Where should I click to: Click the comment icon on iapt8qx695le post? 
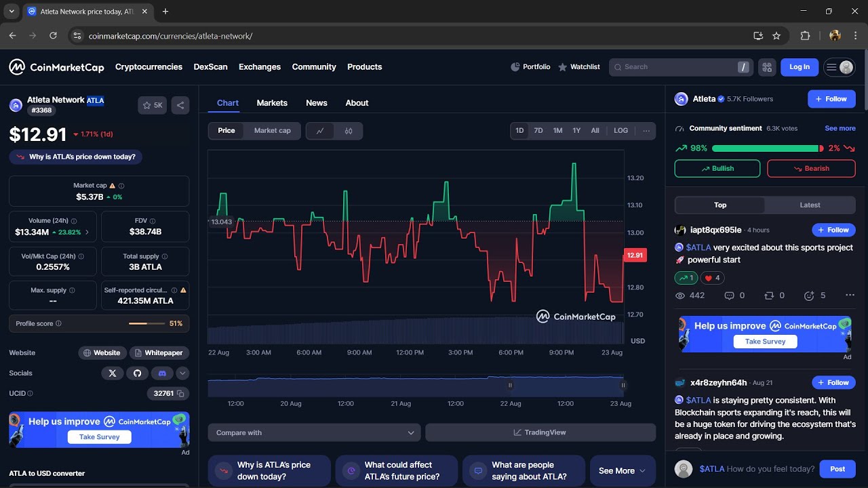tap(730, 296)
